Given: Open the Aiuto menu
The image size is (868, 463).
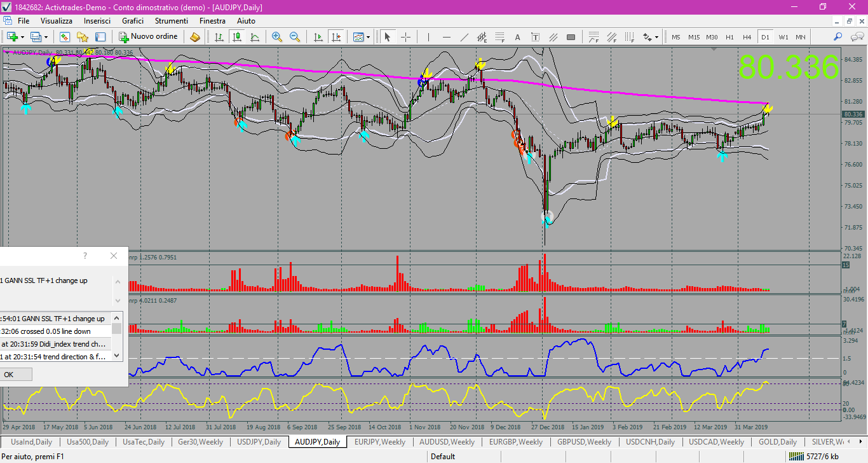Looking at the screenshot, I should (246, 21).
